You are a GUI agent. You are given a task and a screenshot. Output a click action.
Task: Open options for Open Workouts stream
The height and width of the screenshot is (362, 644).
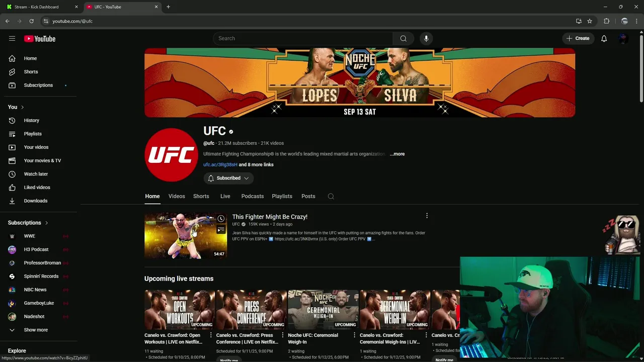tap(211, 335)
